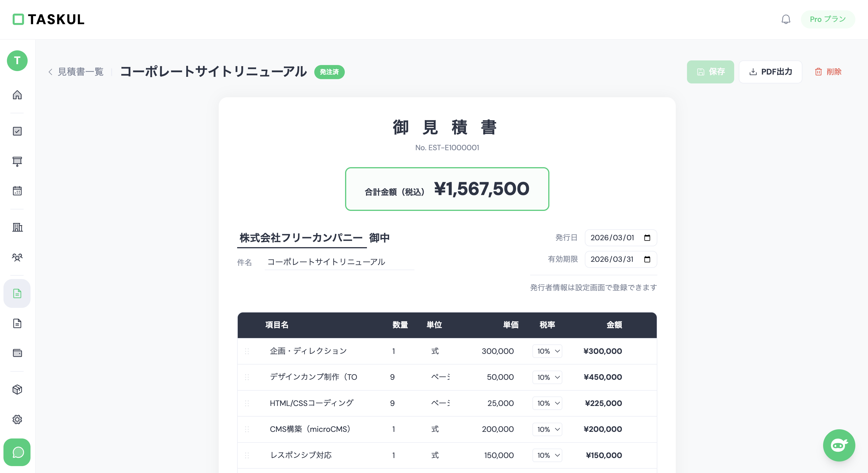
Task: Click the robot assistant icon
Action: tap(839, 445)
